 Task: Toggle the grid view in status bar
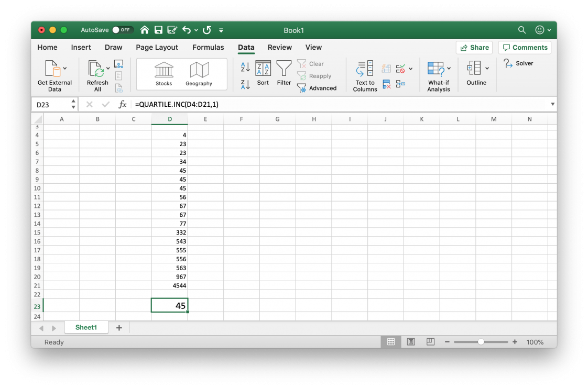(x=391, y=341)
